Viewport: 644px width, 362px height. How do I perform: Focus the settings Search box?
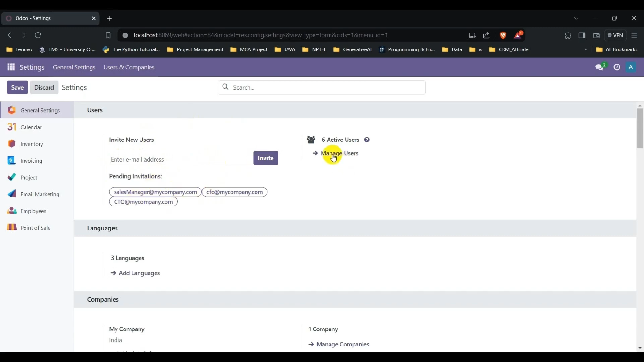322,87
